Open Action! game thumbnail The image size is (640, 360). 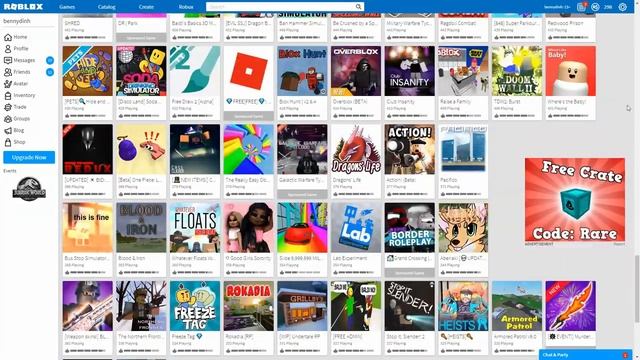[409, 149]
